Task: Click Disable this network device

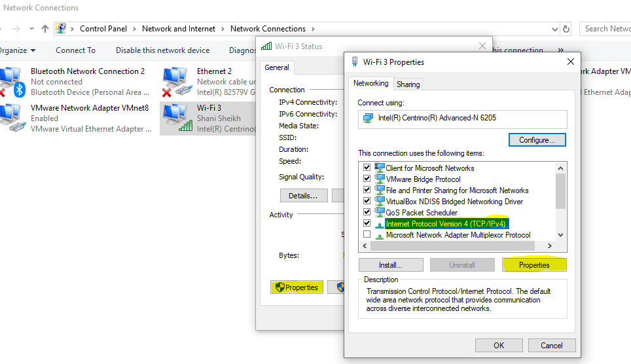Action: [x=162, y=50]
